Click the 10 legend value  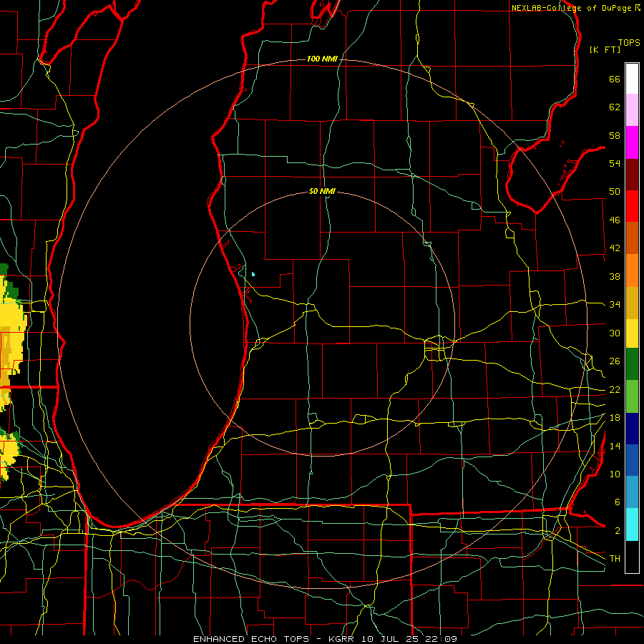pos(615,474)
